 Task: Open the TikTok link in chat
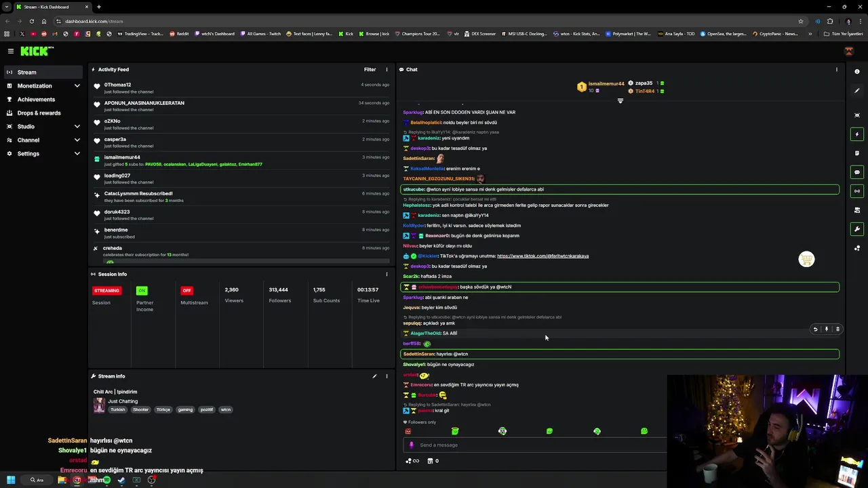click(x=542, y=256)
